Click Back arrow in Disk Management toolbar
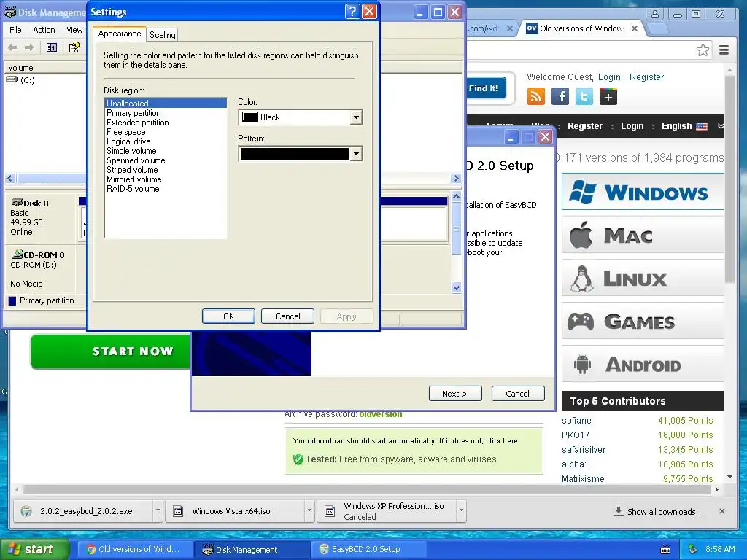 pos(13,47)
